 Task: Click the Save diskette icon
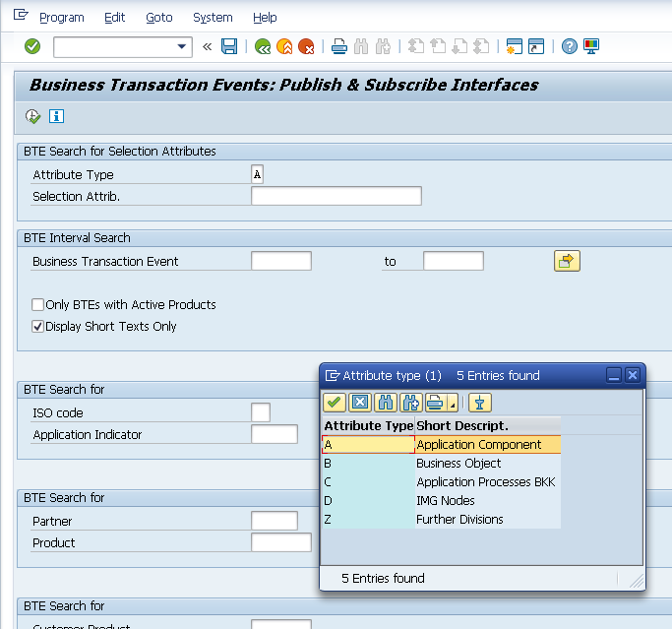tap(229, 46)
